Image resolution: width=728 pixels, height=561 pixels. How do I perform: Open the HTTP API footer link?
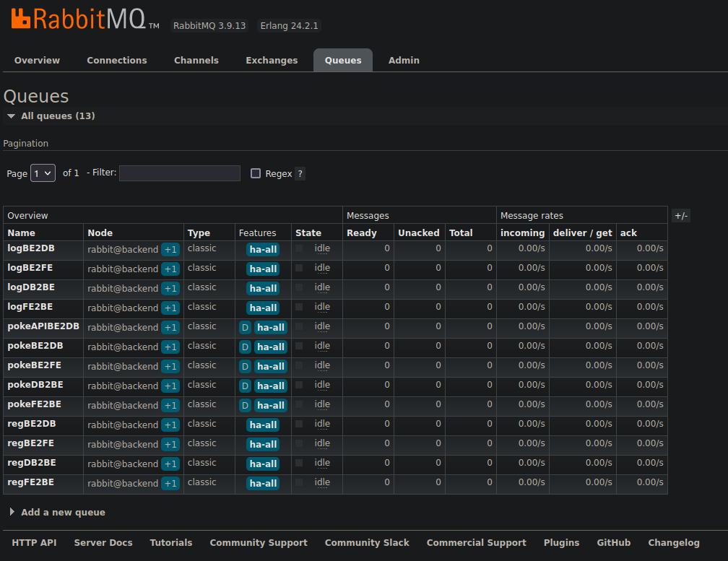pos(34,543)
